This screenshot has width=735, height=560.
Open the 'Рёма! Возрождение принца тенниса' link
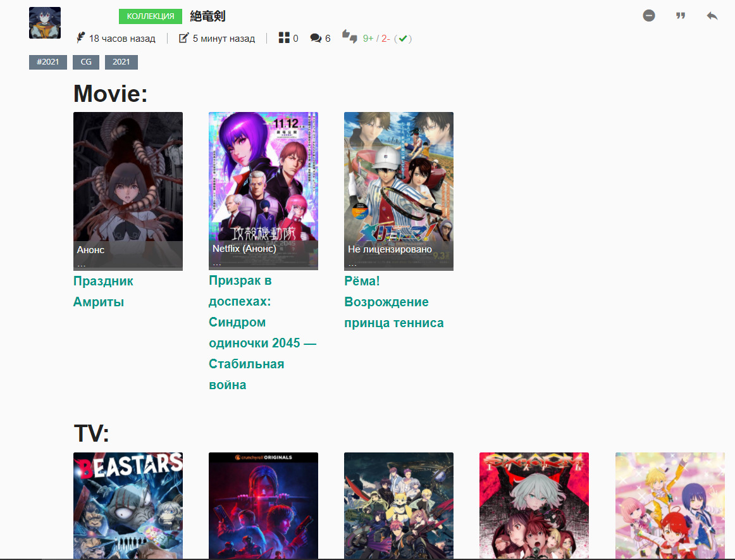pos(393,302)
